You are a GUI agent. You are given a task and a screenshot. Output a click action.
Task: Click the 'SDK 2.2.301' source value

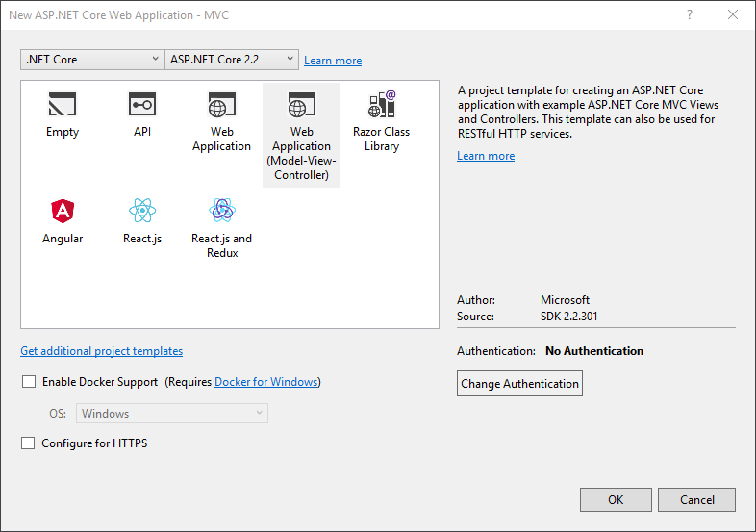coord(569,317)
